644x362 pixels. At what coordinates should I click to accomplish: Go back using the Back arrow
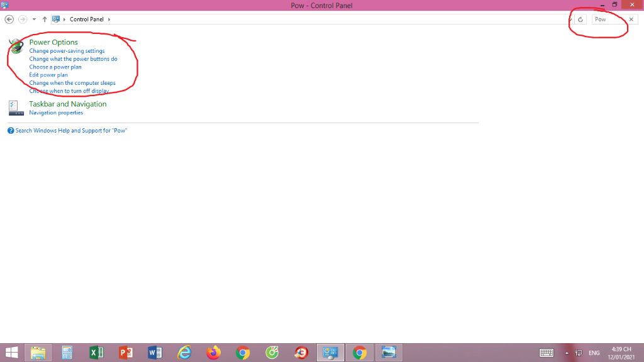click(x=9, y=19)
